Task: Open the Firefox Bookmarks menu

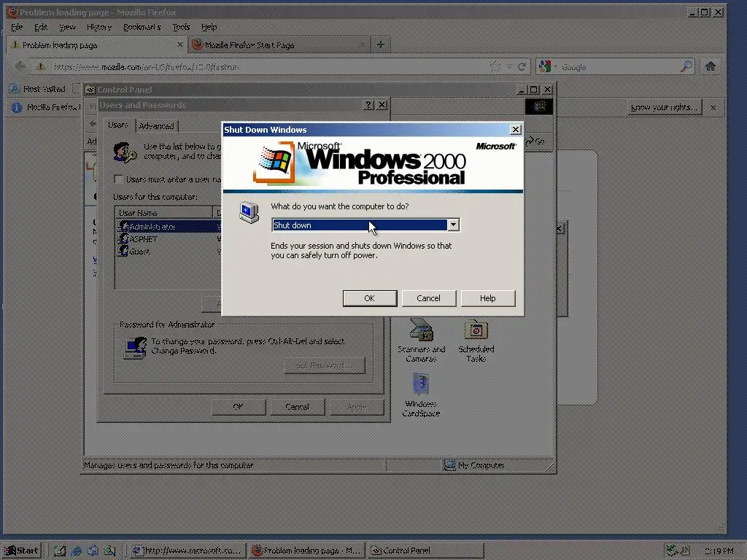Action: 142,27
